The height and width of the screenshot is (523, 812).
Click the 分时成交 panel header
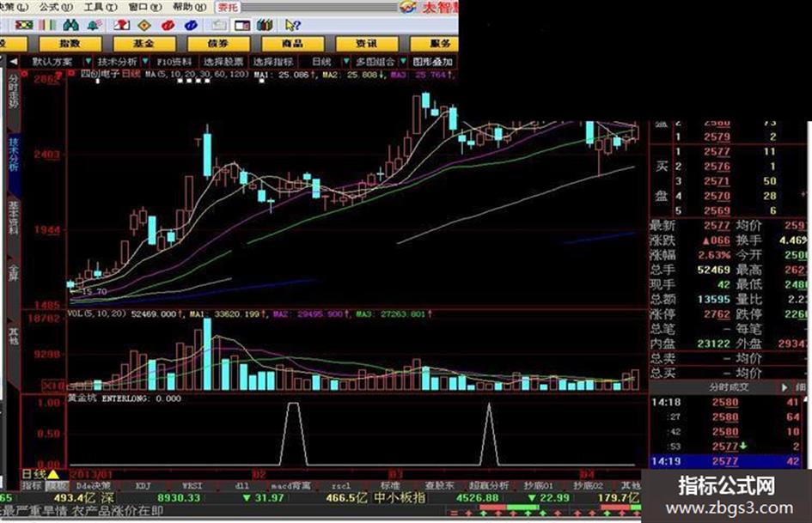pyautogui.click(x=729, y=387)
